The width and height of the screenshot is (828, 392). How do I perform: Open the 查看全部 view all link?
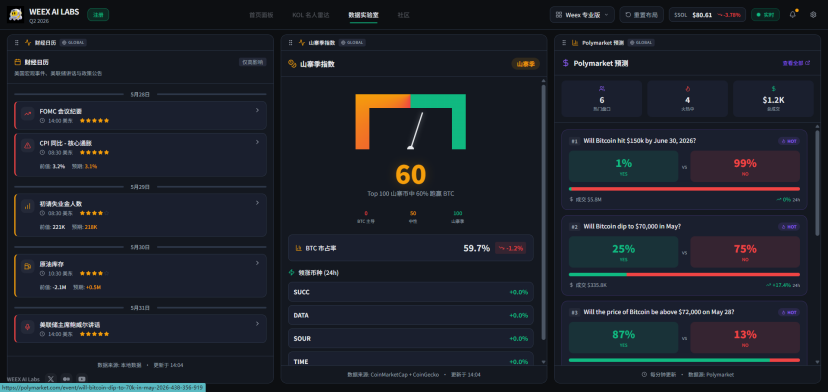click(x=796, y=63)
